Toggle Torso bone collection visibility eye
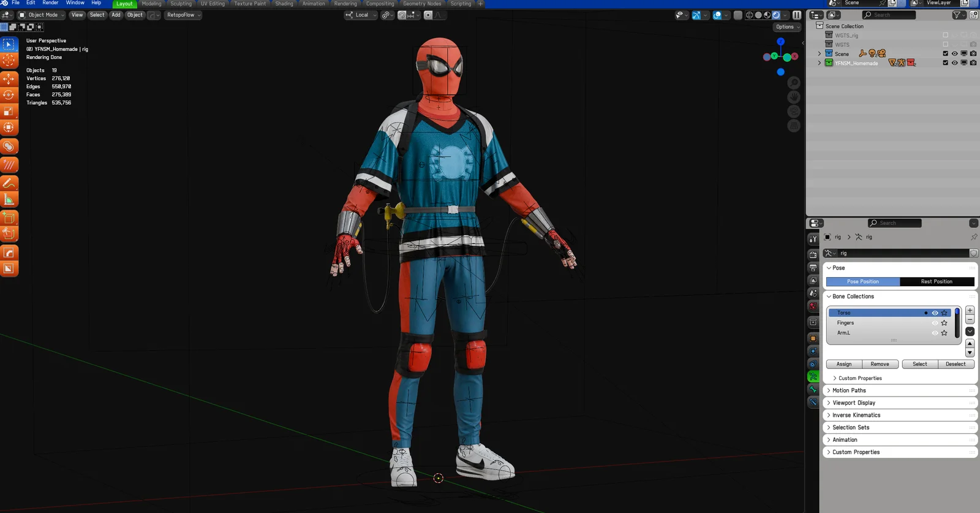The width and height of the screenshot is (980, 513). [x=935, y=313]
